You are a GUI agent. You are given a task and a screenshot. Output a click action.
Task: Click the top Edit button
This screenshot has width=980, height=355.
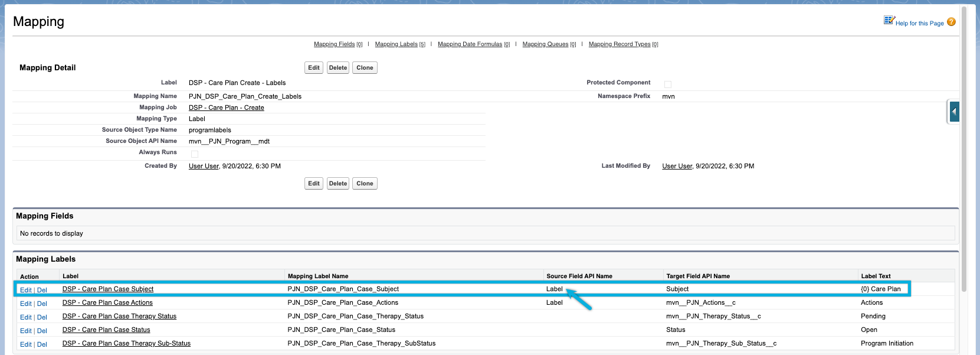[314, 68]
